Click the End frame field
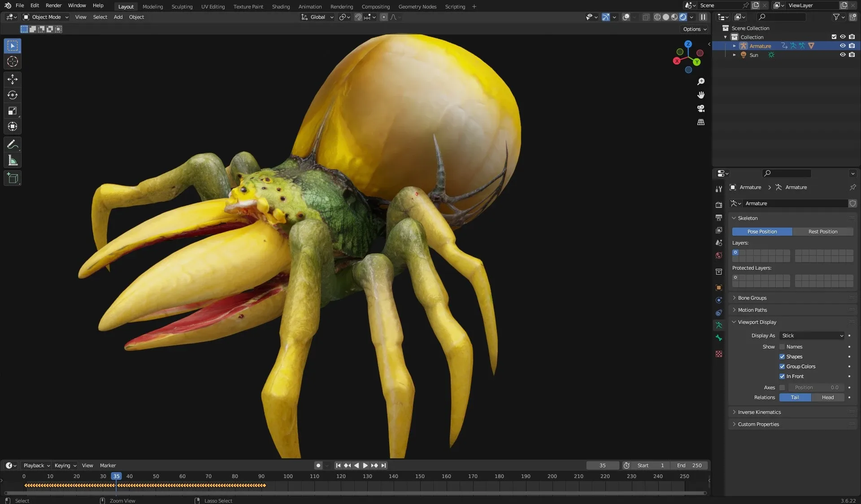This screenshot has width=861, height=504. [x=689, y=465]
